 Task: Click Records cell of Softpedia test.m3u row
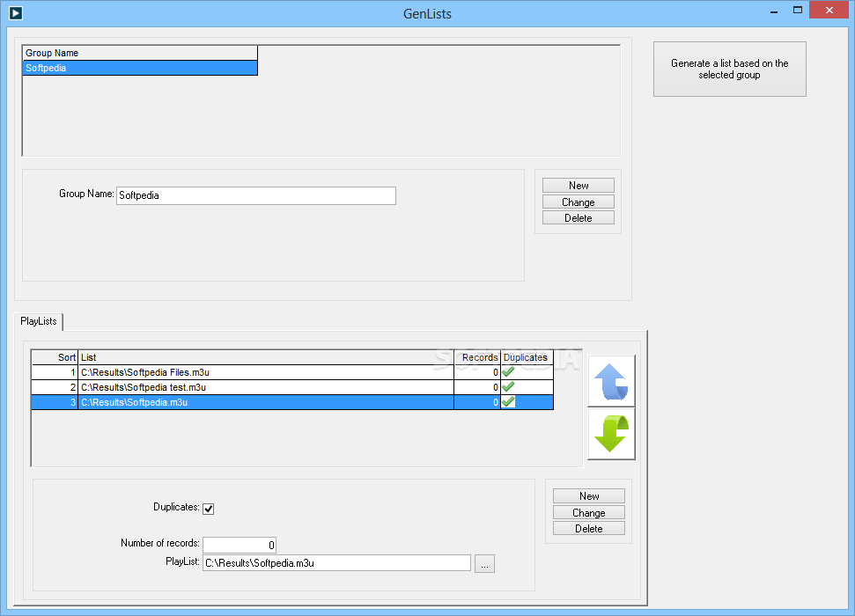click(x=477, y=387)
